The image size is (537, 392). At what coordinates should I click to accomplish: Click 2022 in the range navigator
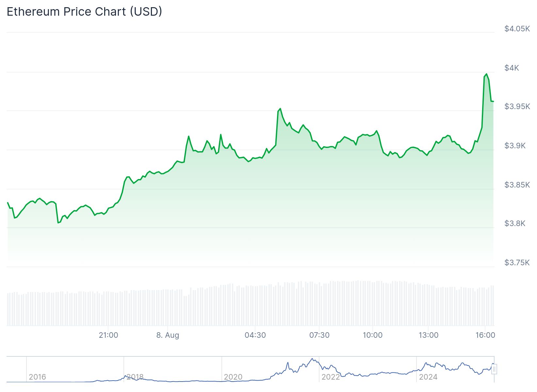coord(331,377)
